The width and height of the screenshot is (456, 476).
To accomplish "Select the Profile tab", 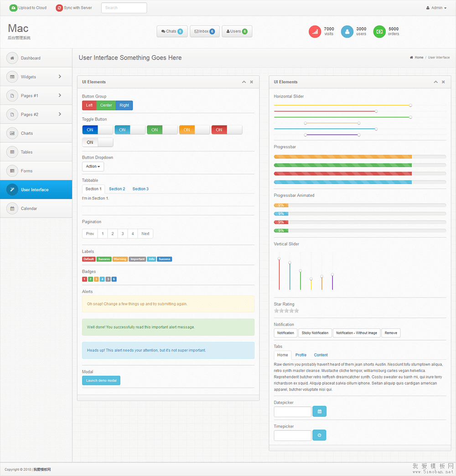I will [301, 355].
